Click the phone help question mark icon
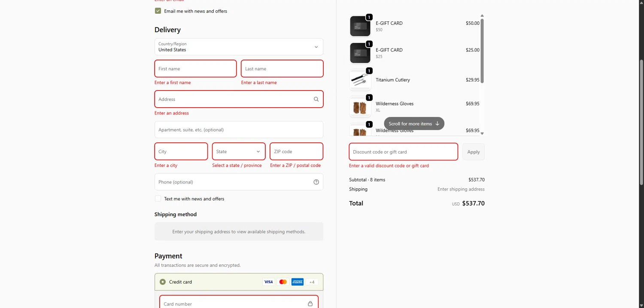 tap(316, 182)
